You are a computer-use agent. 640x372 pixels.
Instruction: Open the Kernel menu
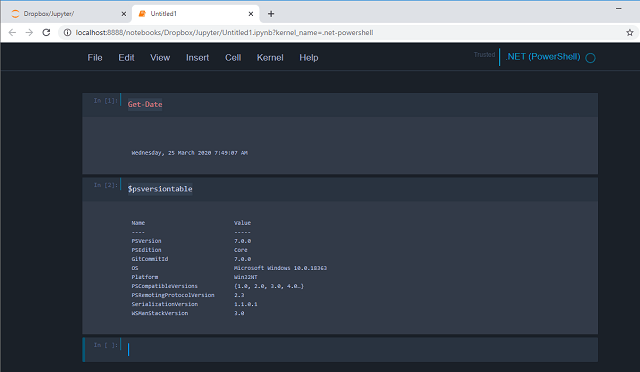tap(270, 58)
